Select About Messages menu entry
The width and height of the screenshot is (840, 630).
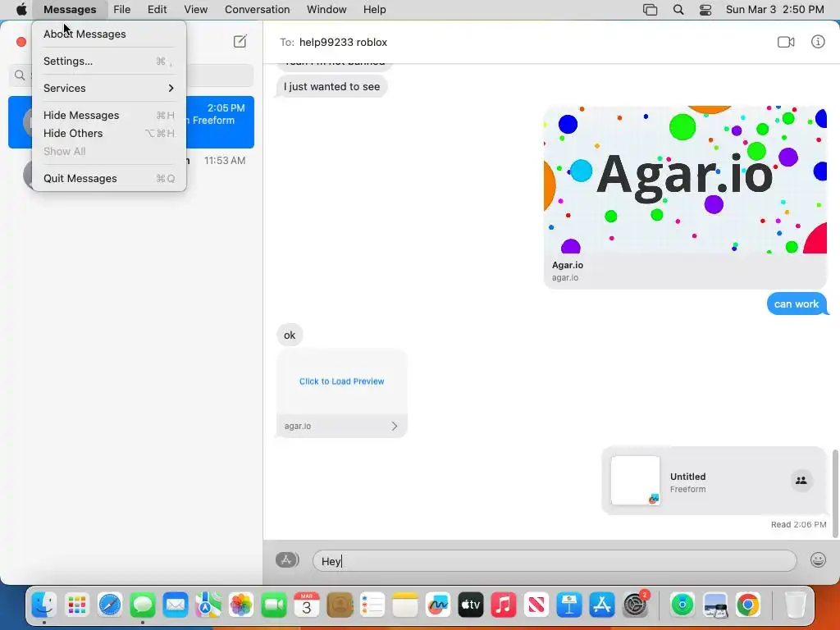pos(109,34)
